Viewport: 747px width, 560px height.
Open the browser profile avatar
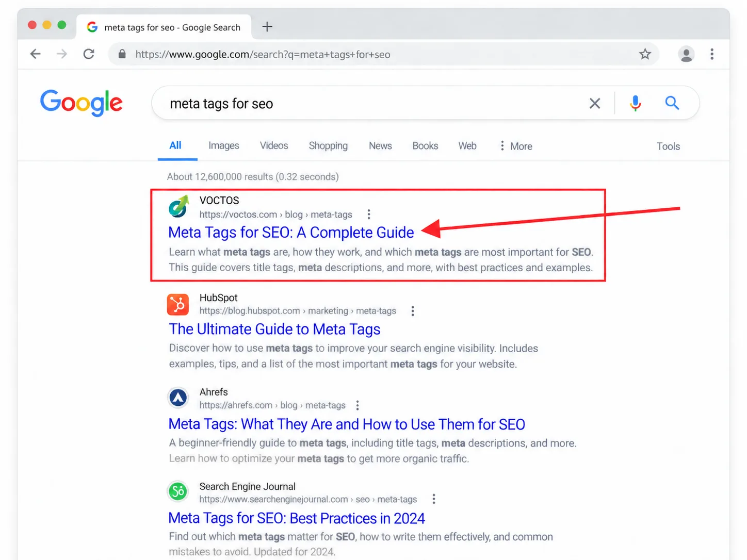coord(686,54)
